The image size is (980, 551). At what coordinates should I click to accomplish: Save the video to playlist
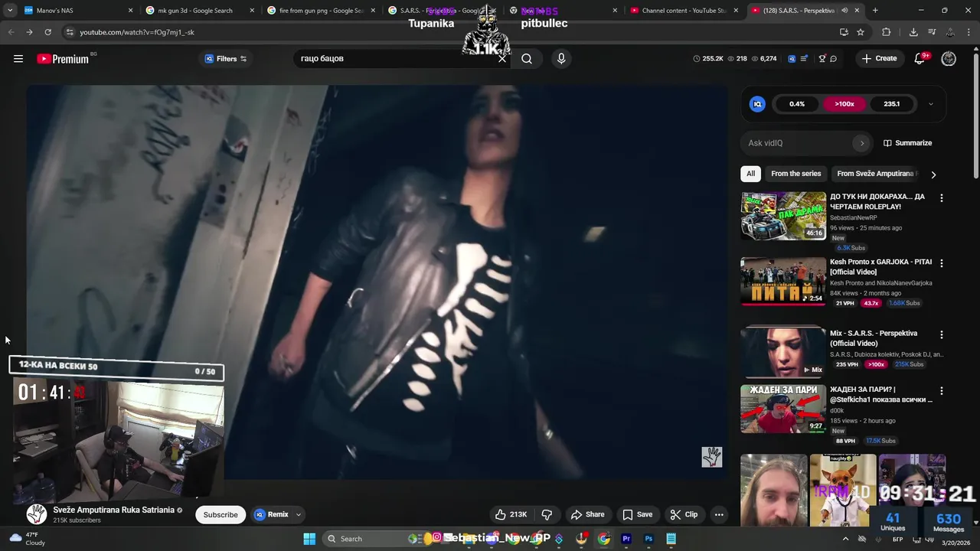(638, 515)
